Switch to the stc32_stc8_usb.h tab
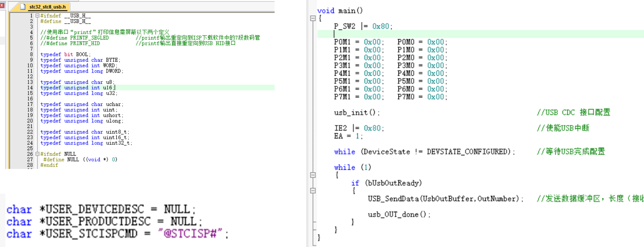 [x=47, y=7]
